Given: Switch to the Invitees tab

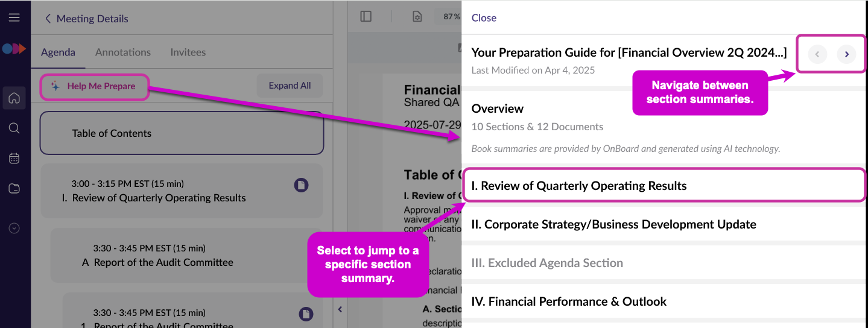Looking at the screenshot, I should pos(188,52).
